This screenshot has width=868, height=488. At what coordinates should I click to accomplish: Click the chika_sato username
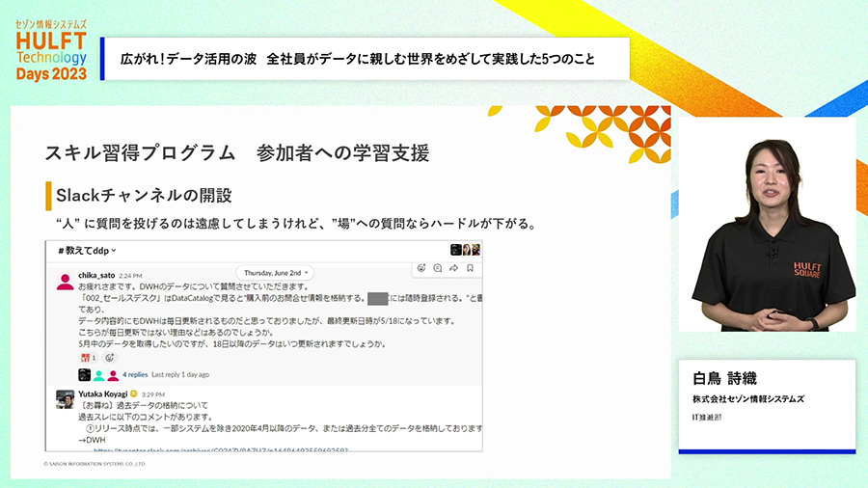(x=96, y=275)
